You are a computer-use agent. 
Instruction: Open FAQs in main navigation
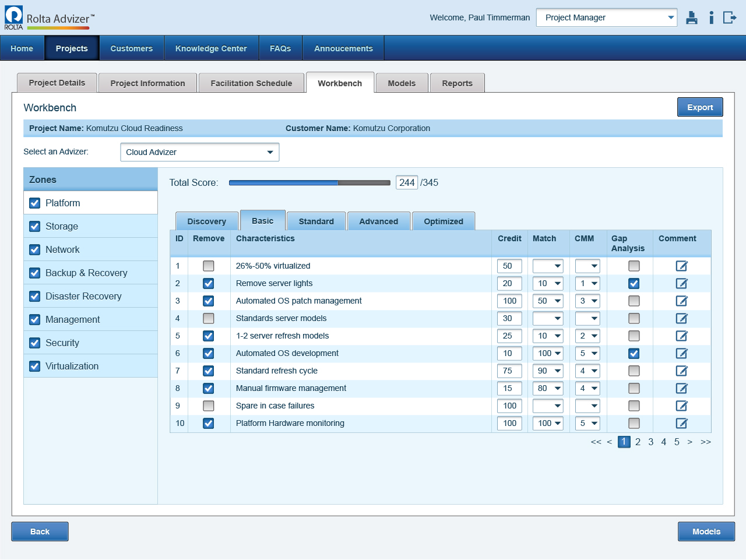tap(280, 48)
